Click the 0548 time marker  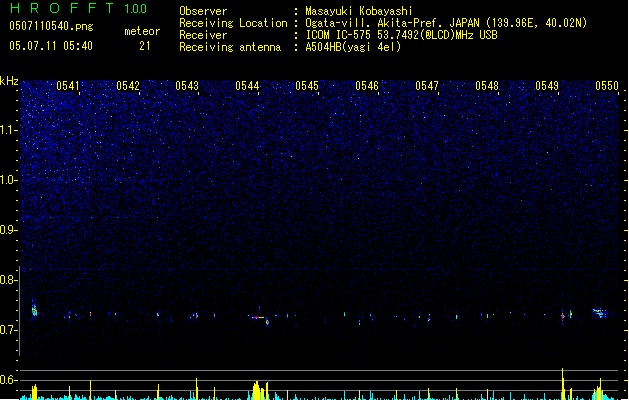tap(487, 86)
